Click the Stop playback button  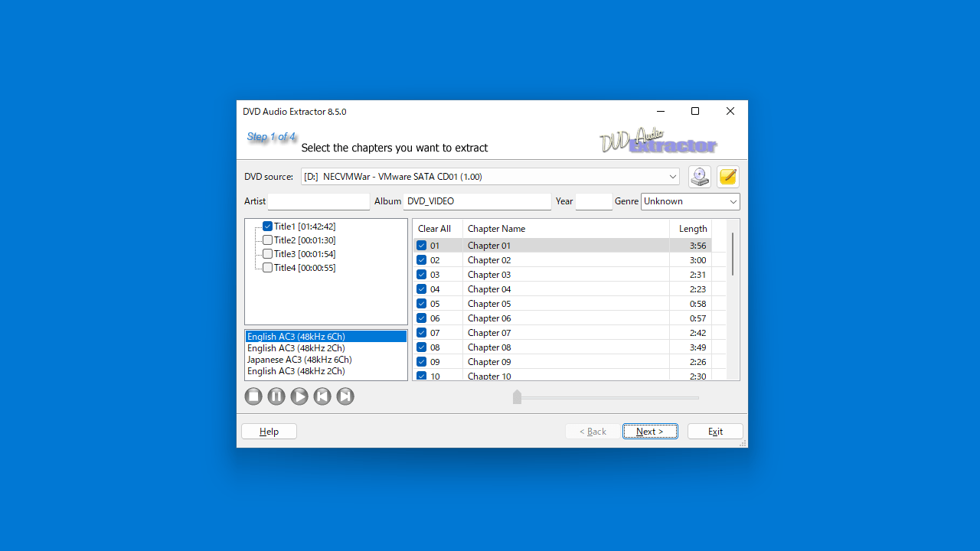(x=253, y=396)
